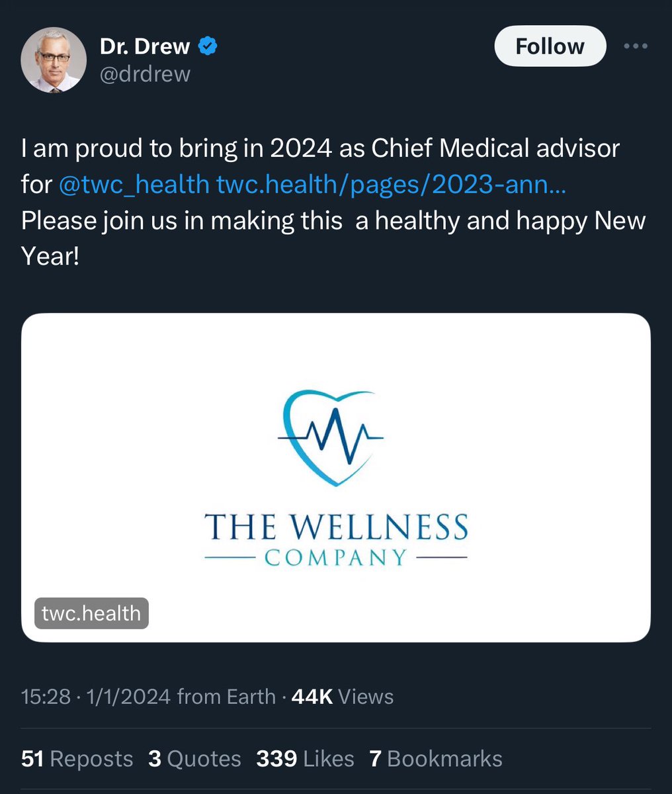Viewport: 672px width, 794px height.
Task: Click the @drdrew handle
Action: point(145,74)
